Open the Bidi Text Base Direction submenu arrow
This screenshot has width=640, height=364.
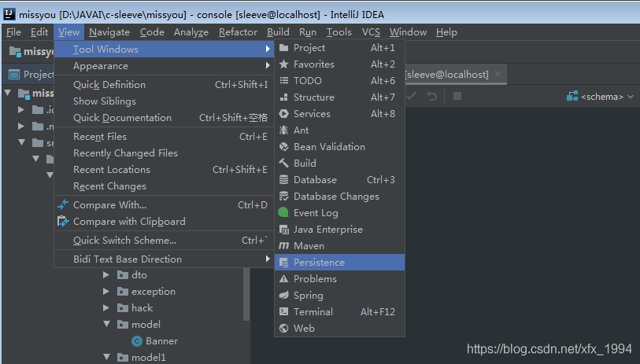point(268,259)
